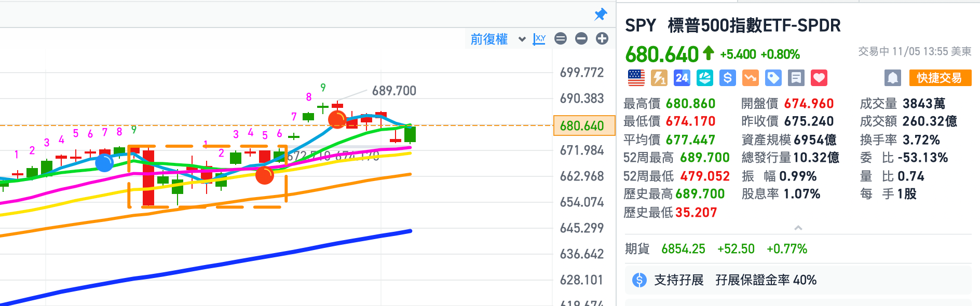Click the 最高價 680.860 value
The image size is (980, 306).
pyautogui.click(x=690, y=104)
